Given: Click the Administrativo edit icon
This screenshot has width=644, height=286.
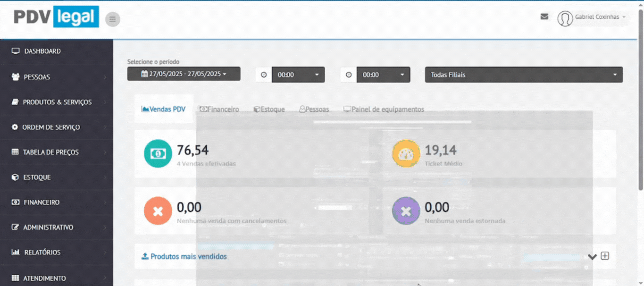Looking at the screenshot, I should (x=15, y=227).
